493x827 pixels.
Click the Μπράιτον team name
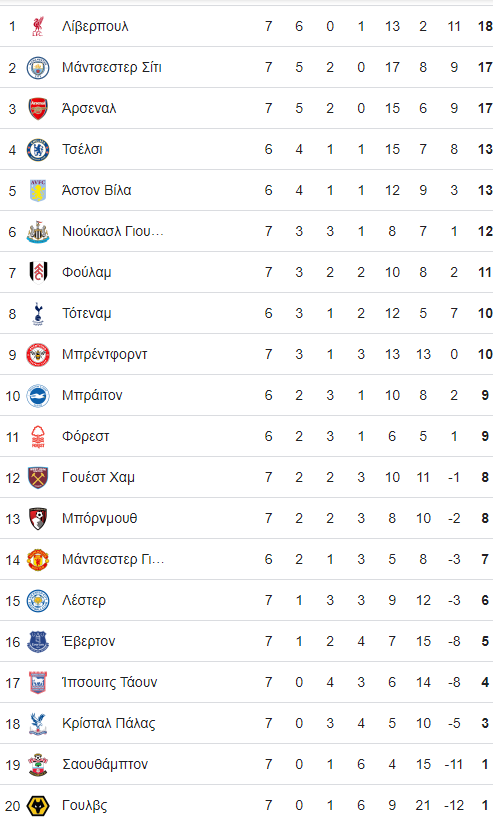(x=92, y=396)
